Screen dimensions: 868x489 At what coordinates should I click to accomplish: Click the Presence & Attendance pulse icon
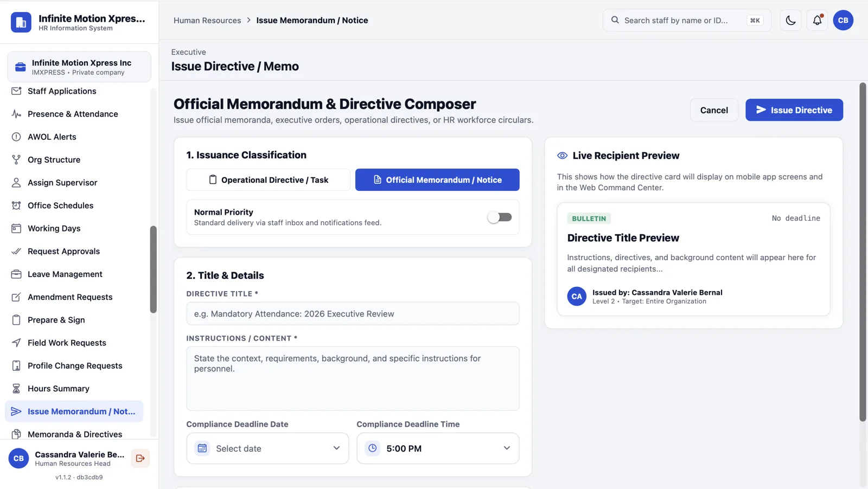16,114
